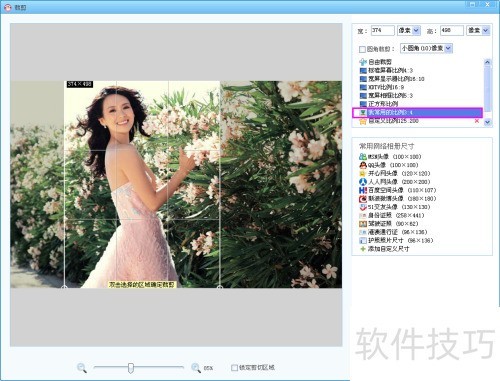Open the width unit 像素 dropdown

click(x=416, y=30)
